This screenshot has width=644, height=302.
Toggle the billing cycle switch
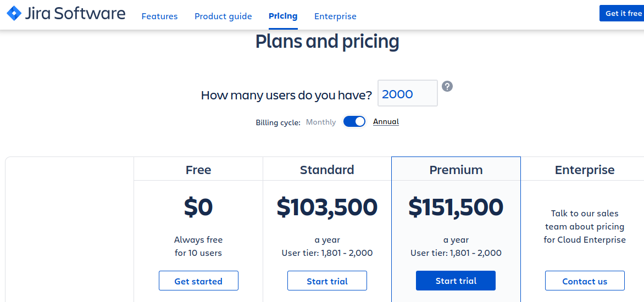[354, 121]
